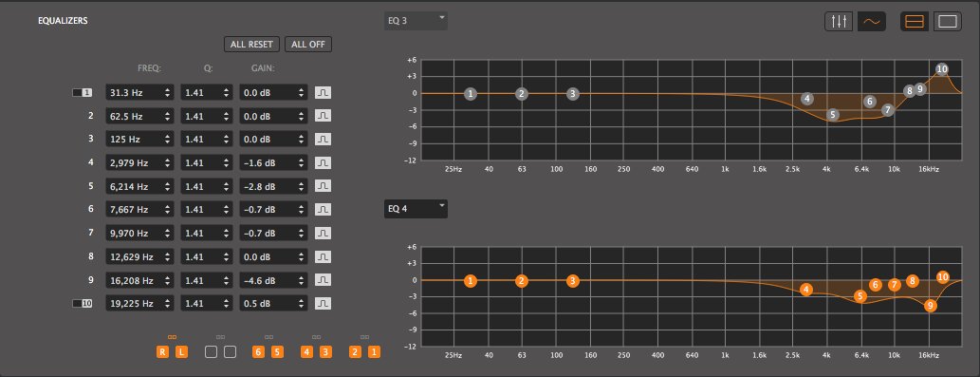Select the curve graph view icon

pos(872,21)
